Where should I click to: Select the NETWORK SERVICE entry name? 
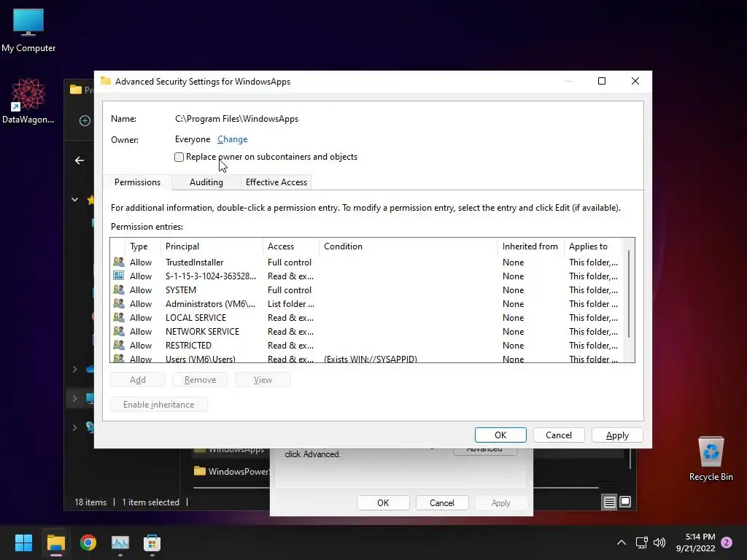203,331
